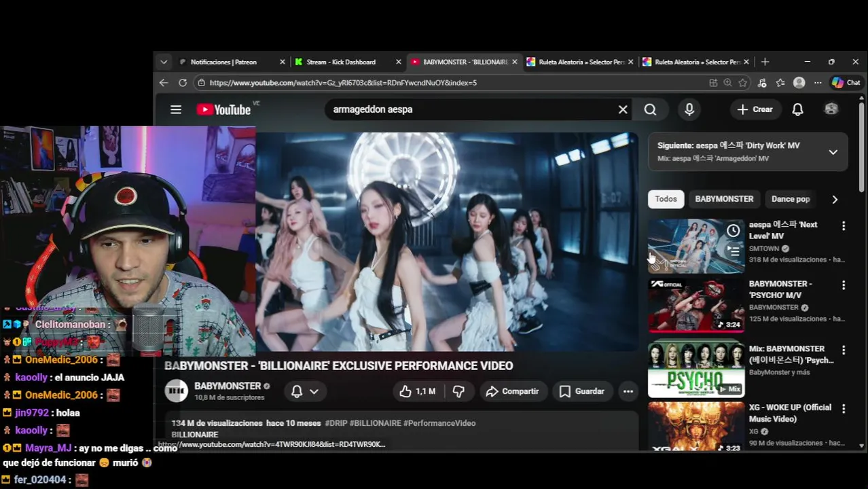
Task: Switch to BABYMONSTER BILLIONAIRE tab
Action: 465,62
